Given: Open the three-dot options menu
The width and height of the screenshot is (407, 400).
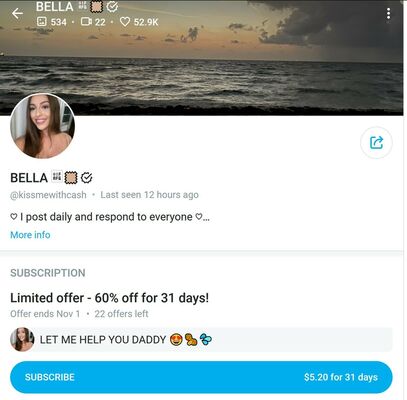Looking at the screenshot, I should coord(389,14).
